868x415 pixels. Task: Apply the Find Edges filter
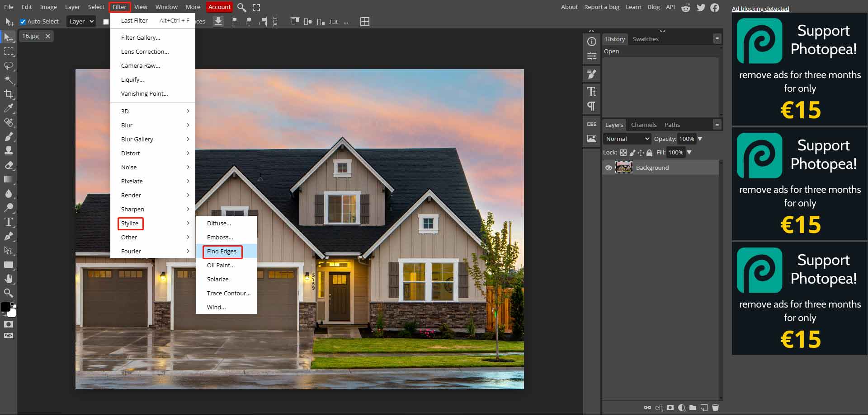[x=222, y=252]
